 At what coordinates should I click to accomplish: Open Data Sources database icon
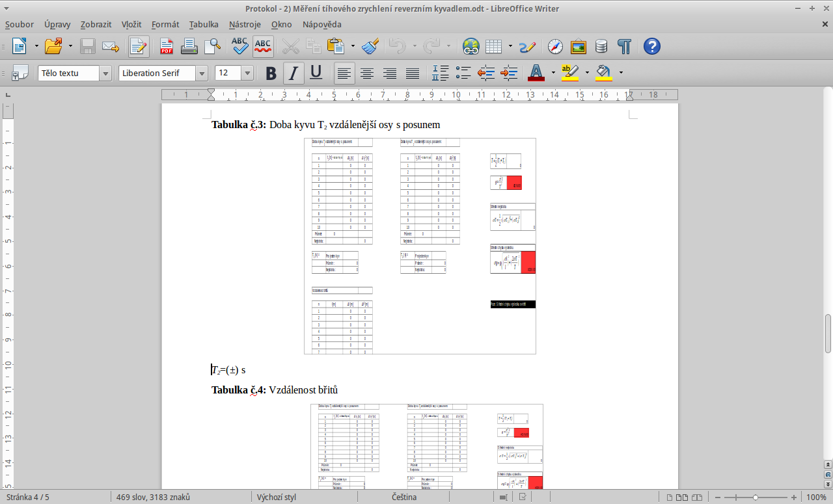(x=601, y=46)
